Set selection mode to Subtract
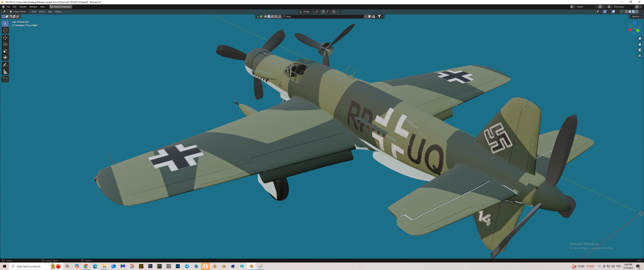Screen dimensions: 644x270 pos(10,16)
